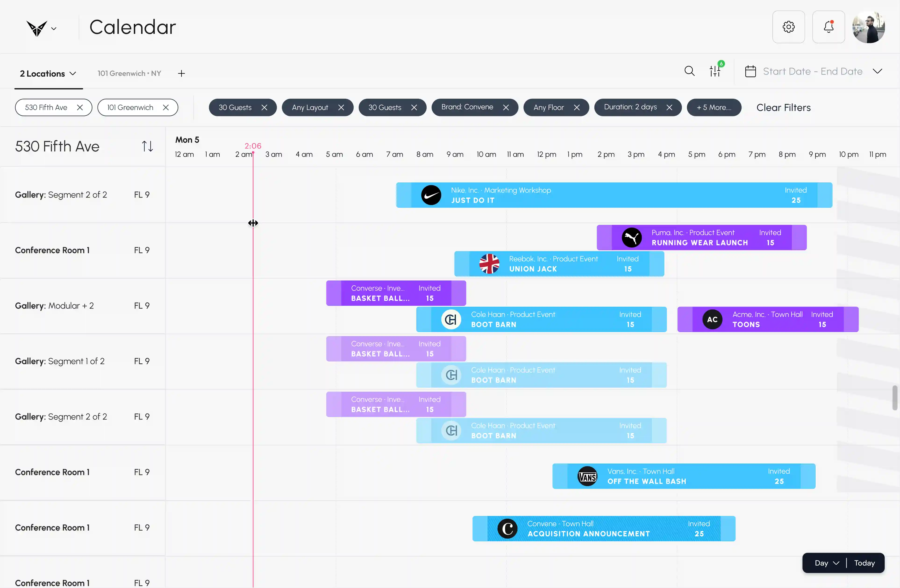The width and height of the screenshot is (900, 588).
Task: Remove the Any Layout filter
Action: [x=341, y=107]
